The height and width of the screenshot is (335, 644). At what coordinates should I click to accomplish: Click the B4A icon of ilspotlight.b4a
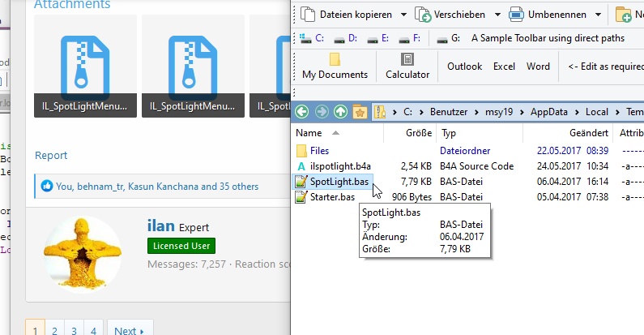pos(301,166)
